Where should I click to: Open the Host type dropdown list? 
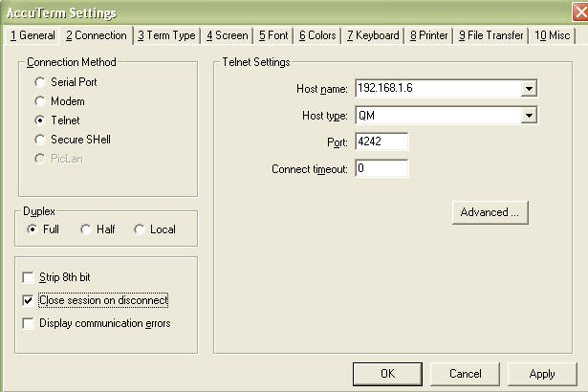[x=528, y=116]
